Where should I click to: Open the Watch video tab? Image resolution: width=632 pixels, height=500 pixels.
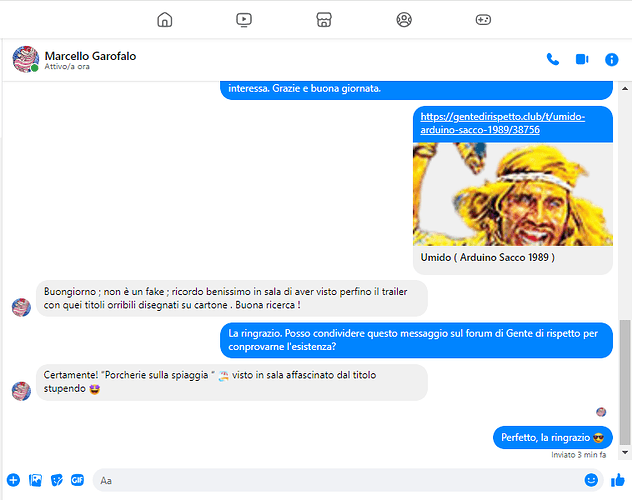(244, 19)
